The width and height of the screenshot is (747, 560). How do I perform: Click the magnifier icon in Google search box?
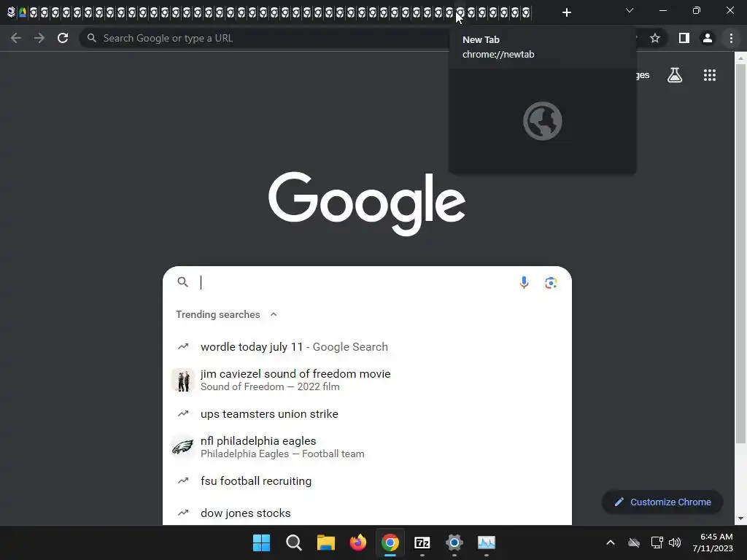point(183,282)
